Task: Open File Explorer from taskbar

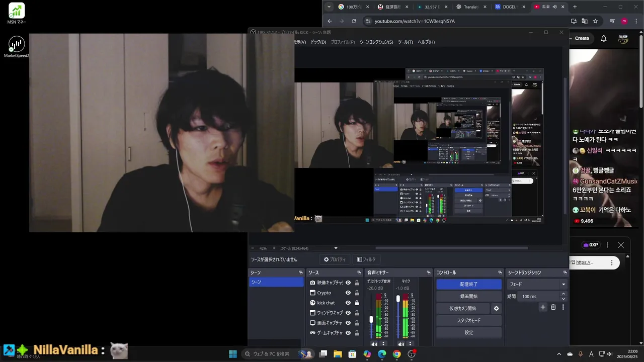Action: 338,354
